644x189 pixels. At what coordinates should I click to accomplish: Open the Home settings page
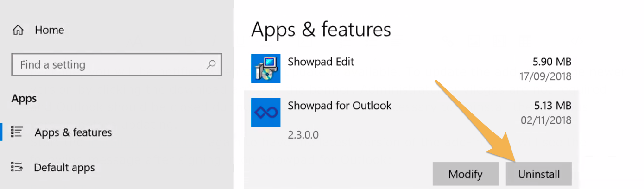[50, 30]
